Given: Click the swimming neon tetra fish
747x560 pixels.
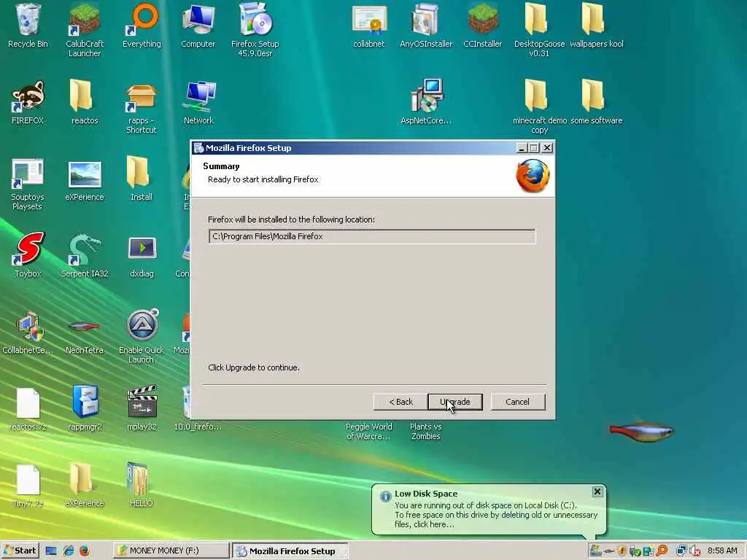Looking at the screenshot, I should tap(642, 431).
